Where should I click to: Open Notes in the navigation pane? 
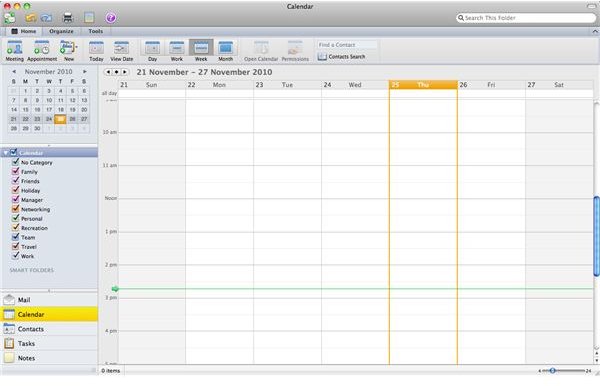point(49,358)
